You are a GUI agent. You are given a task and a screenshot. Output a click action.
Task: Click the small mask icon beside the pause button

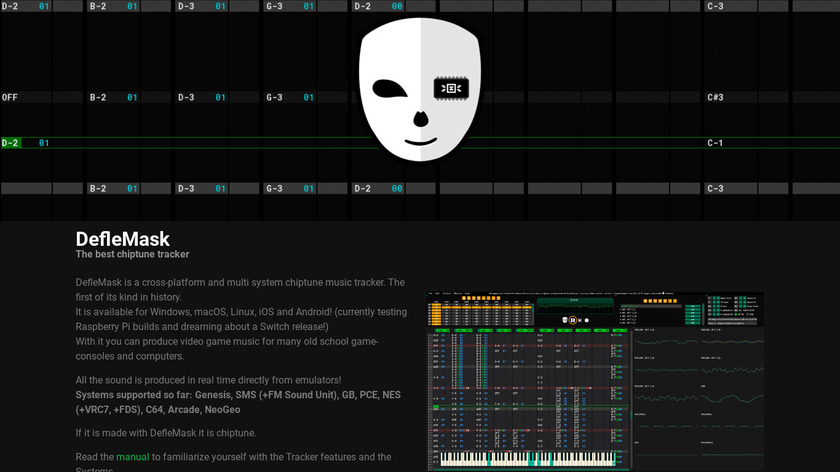tap(565, 320)
